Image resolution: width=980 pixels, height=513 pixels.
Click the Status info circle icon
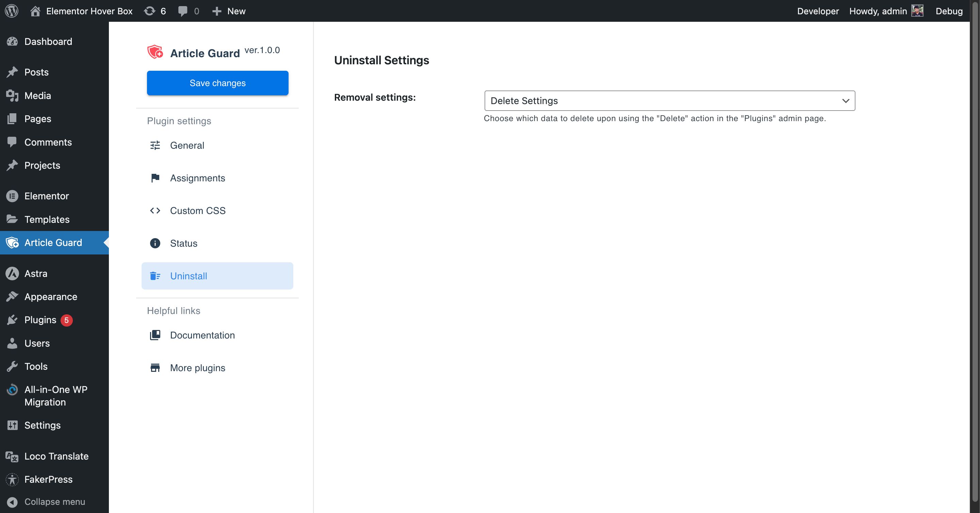coord(155,243)
